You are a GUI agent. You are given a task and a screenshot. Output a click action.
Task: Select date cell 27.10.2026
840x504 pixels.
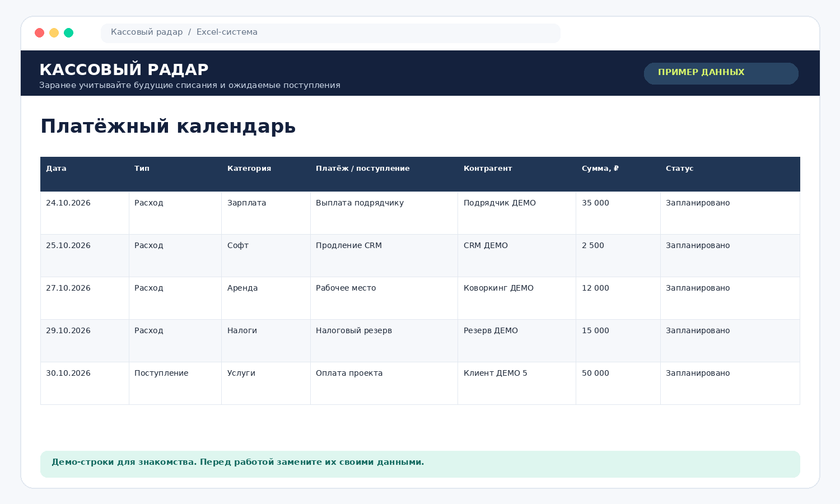pyautogui.click(x=85, y=298)
